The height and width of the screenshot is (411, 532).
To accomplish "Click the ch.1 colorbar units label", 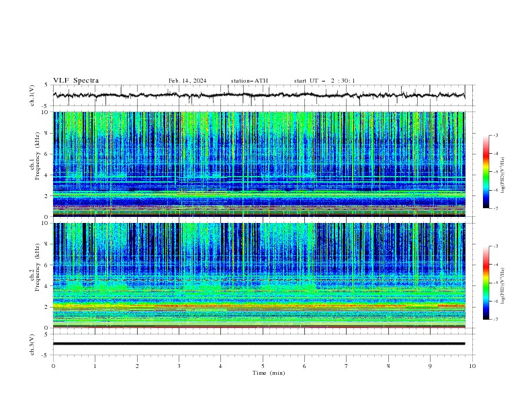I will (503, 175).
